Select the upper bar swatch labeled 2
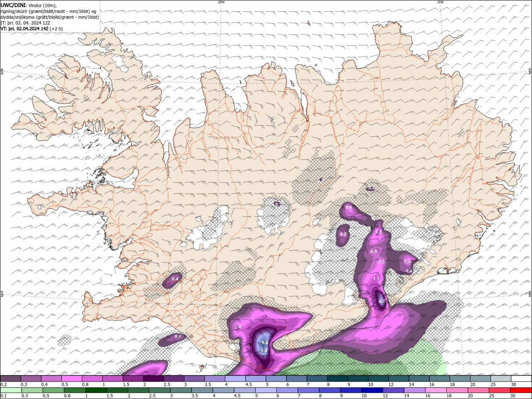 (x=153, y=379)
